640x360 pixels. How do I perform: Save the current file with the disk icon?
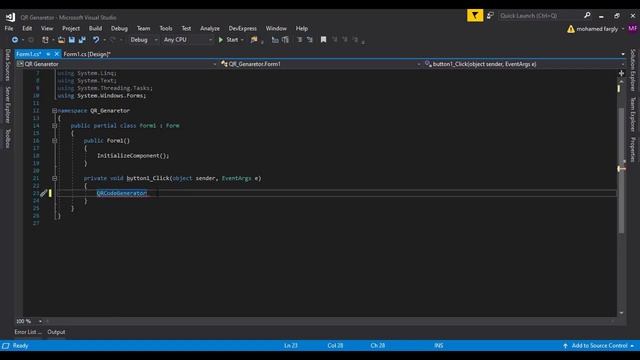[x=71, y=40]
